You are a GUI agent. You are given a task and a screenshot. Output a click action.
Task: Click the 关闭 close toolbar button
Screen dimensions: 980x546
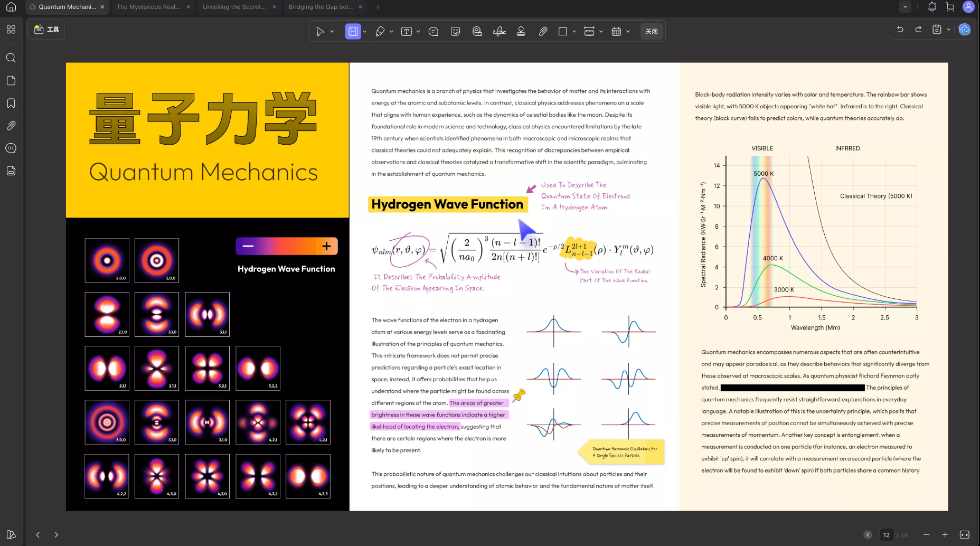652,32
